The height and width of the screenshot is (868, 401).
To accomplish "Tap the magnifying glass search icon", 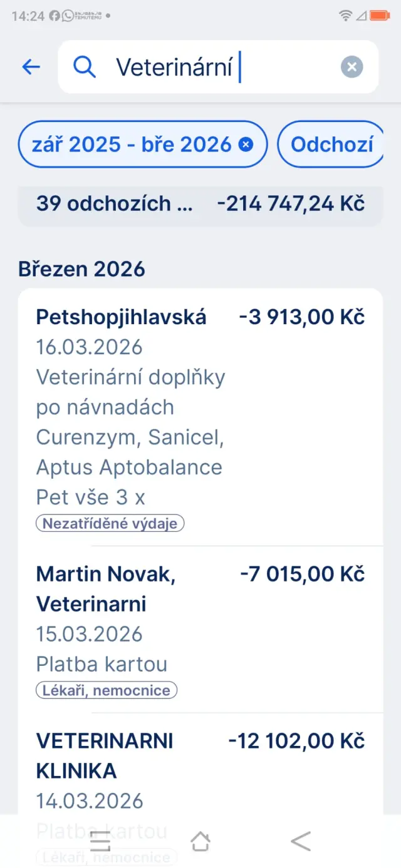I will coord(85,67).
